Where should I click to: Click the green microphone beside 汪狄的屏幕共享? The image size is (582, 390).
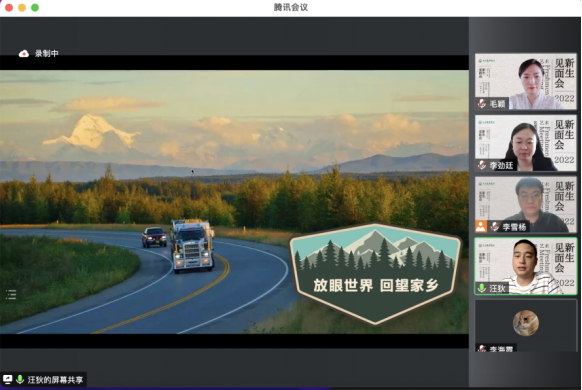tap(20, 380)
